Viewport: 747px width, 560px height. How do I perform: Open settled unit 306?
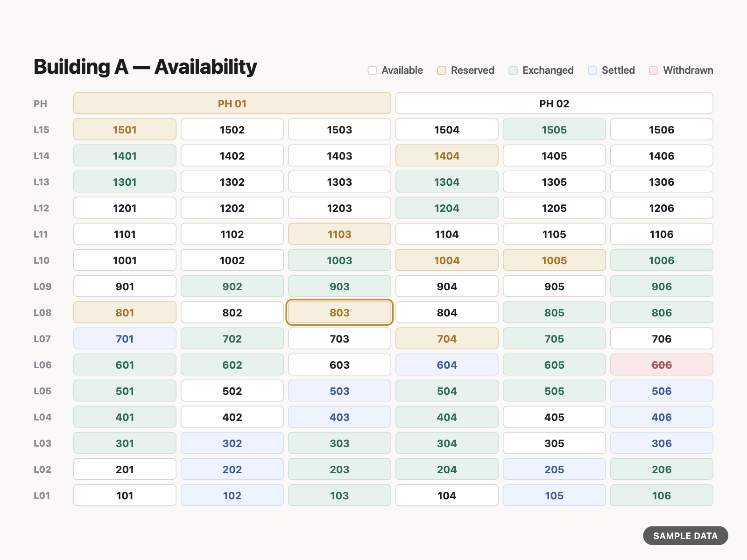662,443
